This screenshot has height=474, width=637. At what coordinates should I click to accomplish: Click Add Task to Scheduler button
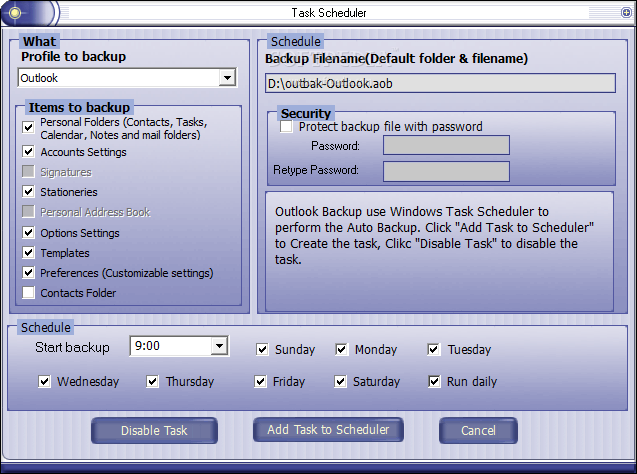(328, 430)
